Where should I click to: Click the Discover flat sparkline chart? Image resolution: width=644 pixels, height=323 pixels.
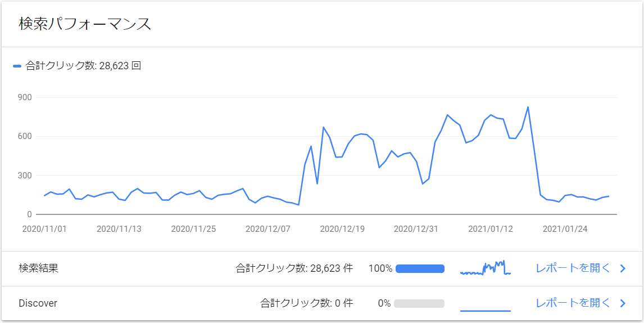(486, 311)
